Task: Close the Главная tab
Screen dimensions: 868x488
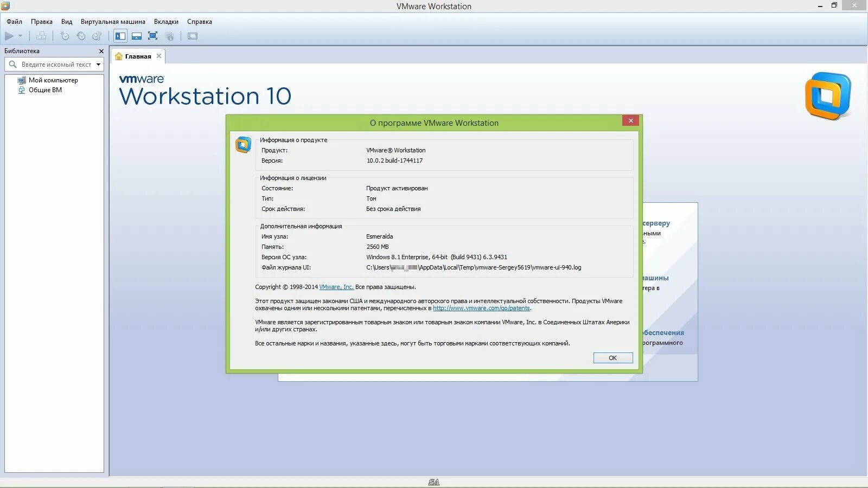Action: coord(159,56)
